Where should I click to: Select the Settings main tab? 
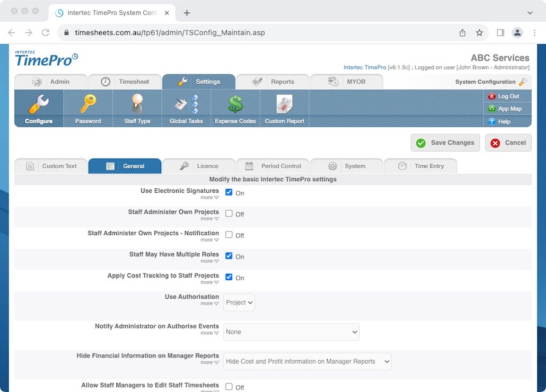[199, 82]
